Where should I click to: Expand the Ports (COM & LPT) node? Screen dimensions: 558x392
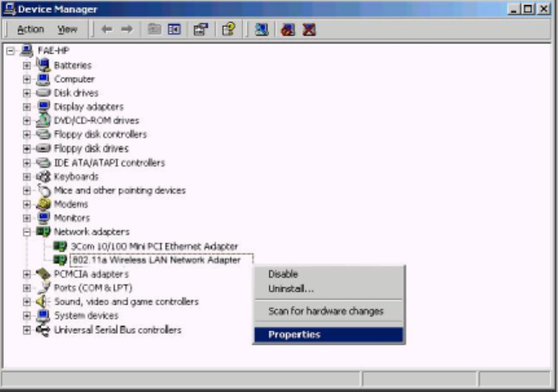coord(26,288)
